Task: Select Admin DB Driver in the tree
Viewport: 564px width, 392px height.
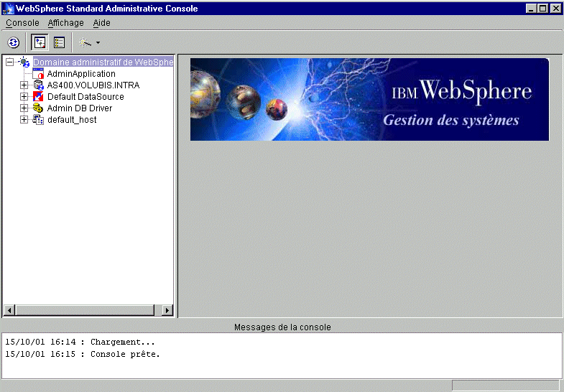Action: [x=80, y=108]
